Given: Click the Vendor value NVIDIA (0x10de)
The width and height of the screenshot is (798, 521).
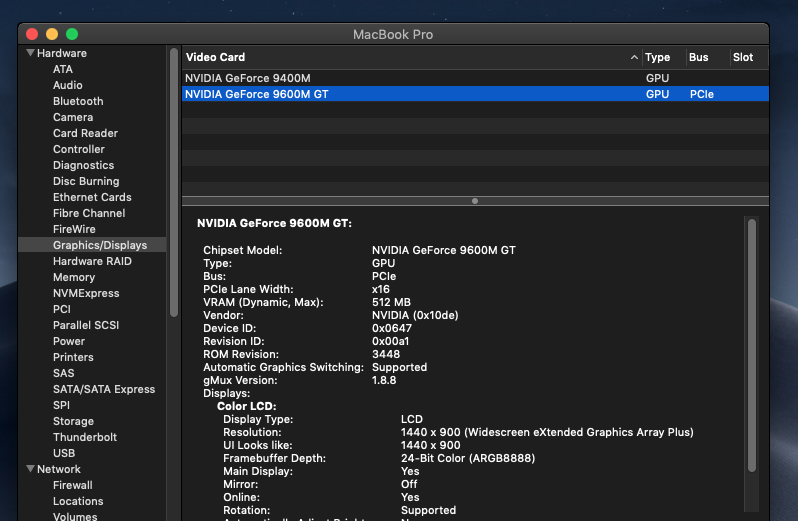Looking at the screenshot, I should coord(415,315).
